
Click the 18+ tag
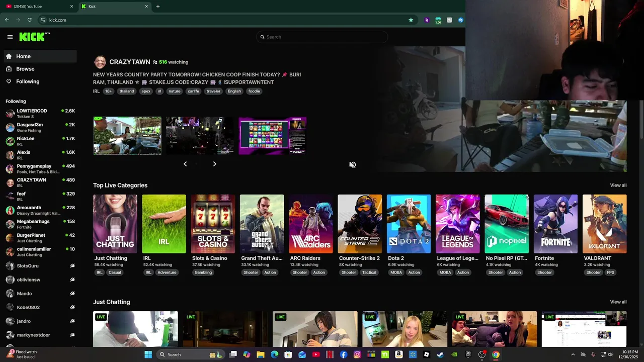point(109,92)
